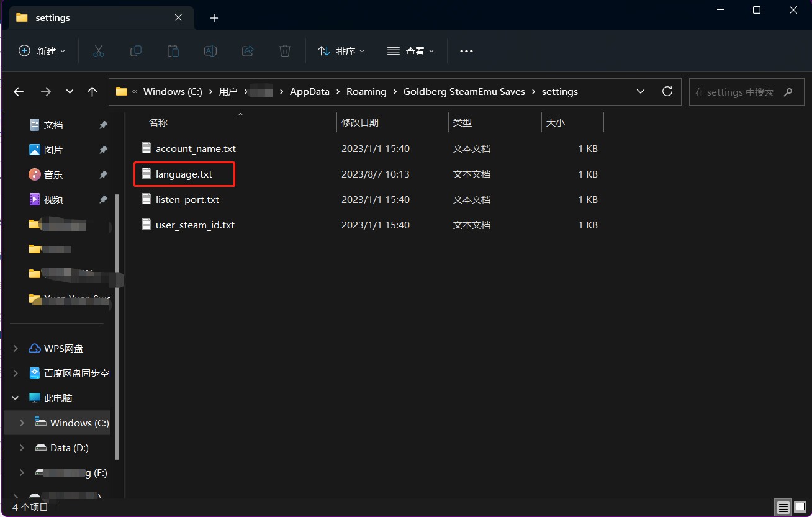The width and height of the screenshot is (812, 517).
Task: Click the Delete trash icon
Action: pyautogui.click(x=285, y=51)
